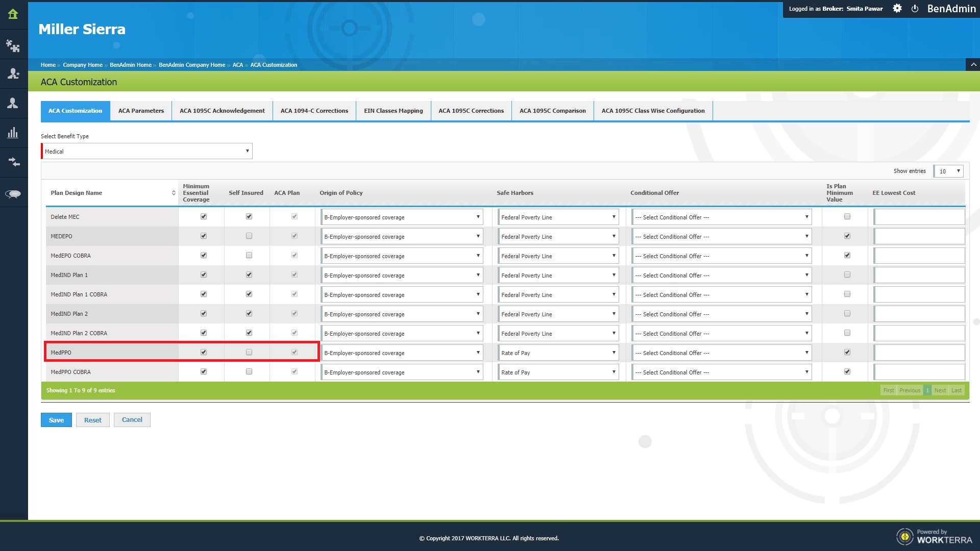Image resolution: width=980 pixels, height=551 pixels.
Task: Open the transfer arrows sidebar icon
Action: [13, 162]
